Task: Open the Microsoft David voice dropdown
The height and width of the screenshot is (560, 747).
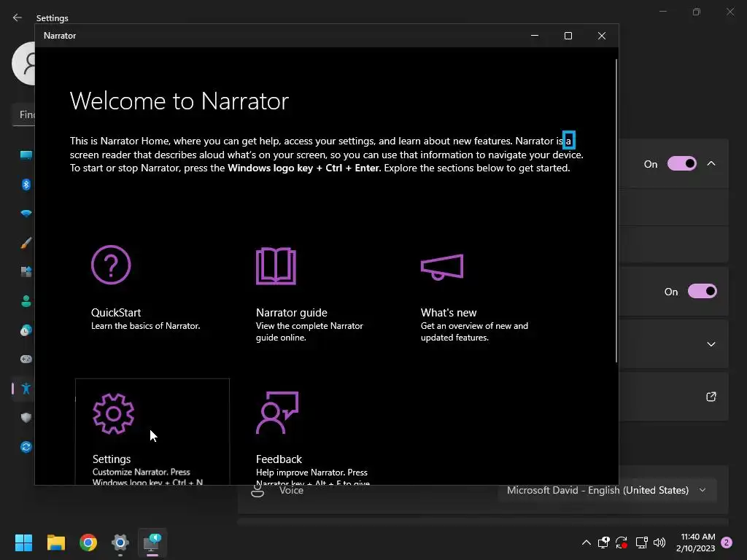Action: coord(607,491)
